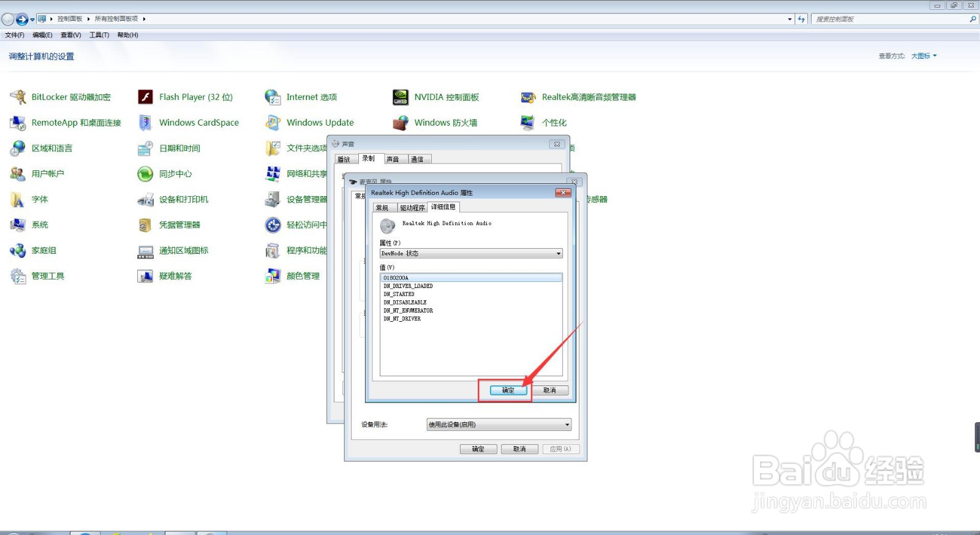Viewport: 980px width, 535px height.
Task: Expand the 设备用法 dropdown
Action: [499, 424]
